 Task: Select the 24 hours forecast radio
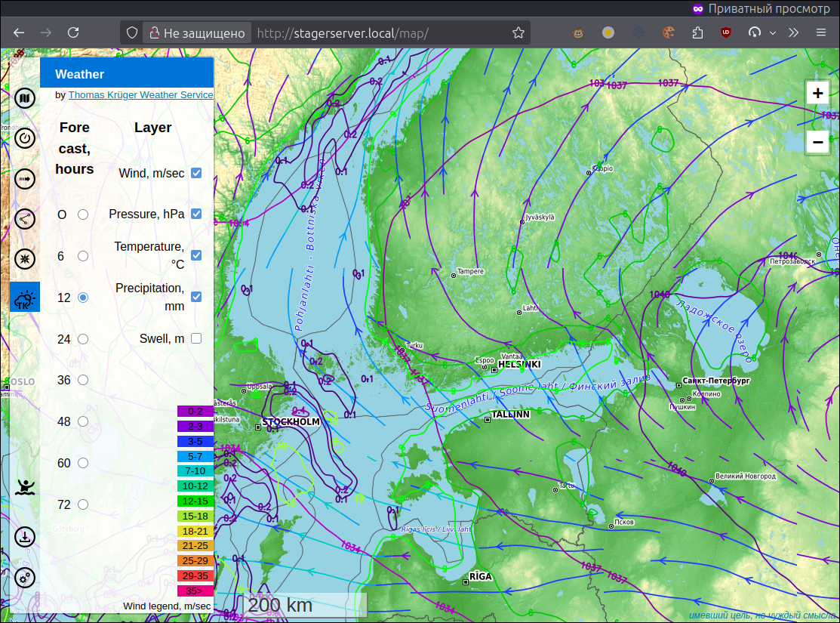tap(83, 339)
